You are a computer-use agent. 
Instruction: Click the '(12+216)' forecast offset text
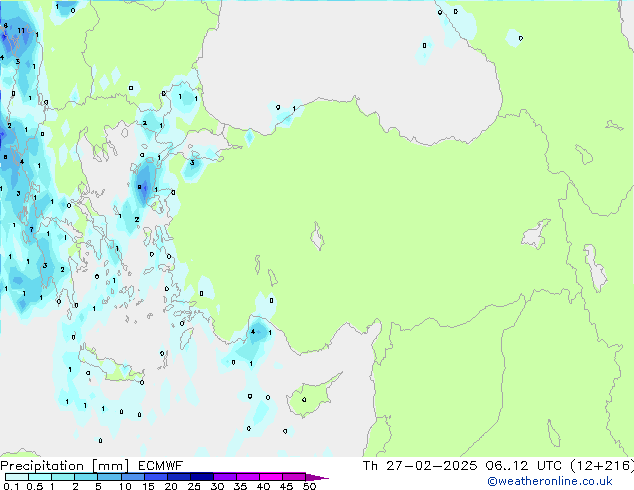tap(602, 466)
